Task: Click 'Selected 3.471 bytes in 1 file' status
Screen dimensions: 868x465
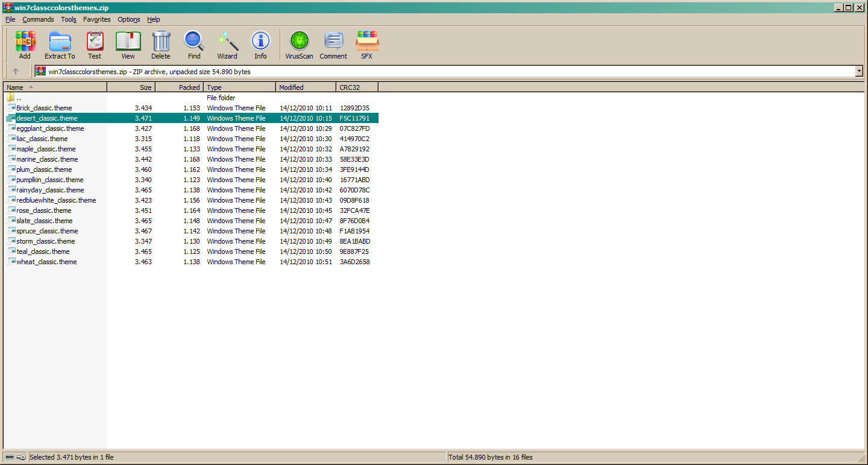Action: pos(71,457)
